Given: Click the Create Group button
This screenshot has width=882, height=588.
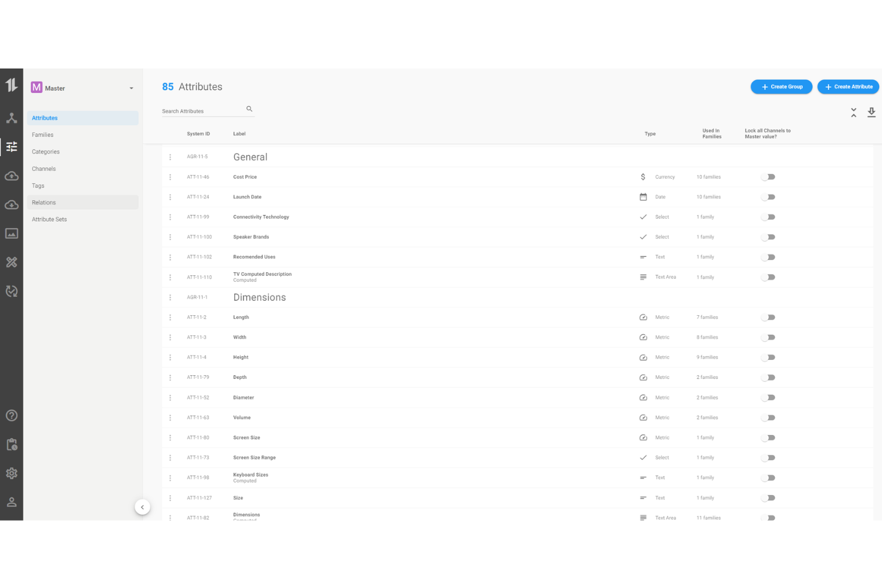Looking at the screenshot, I should [x=781, y=86].
